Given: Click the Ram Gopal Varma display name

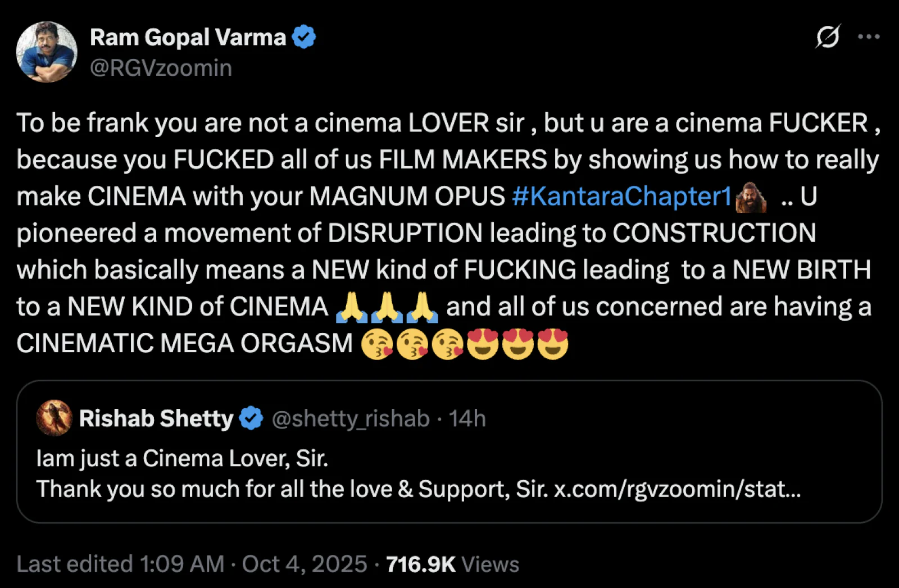Looking at the screenshot, I should [188, 38].
